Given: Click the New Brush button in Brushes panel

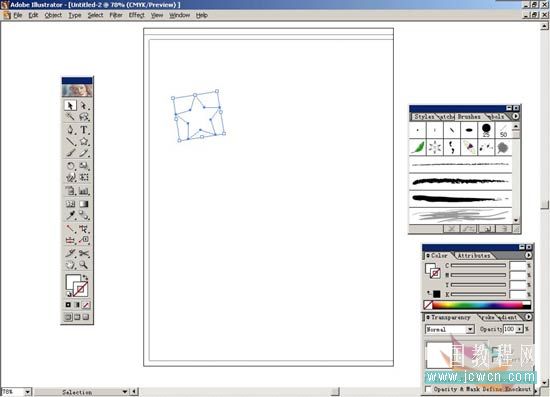Looking at the screenshot, I should (487, 229).
